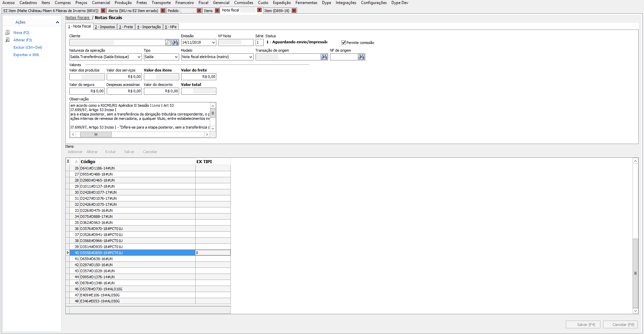Click Alterar in the Itens toolbar
This screenshot has width=644, height=334.
[x=92, y=152]
